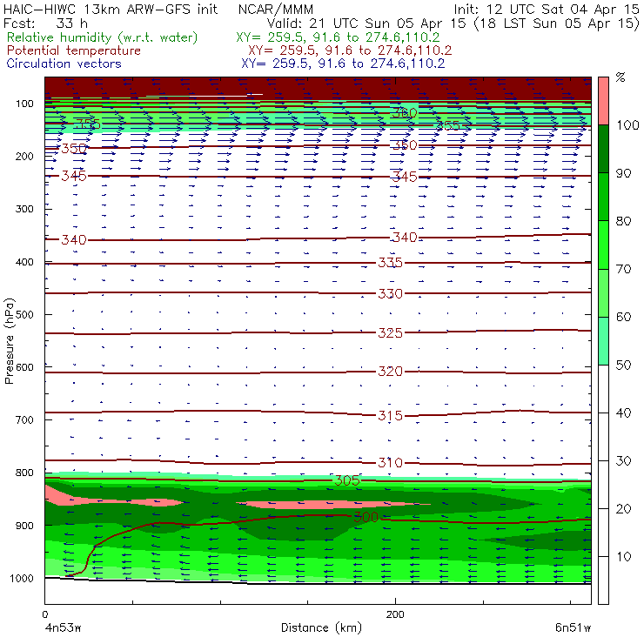
Task: Click the title 'HAIC-HIWC 13km ARW-GFS init'
Action: click(x=111, y=10)
